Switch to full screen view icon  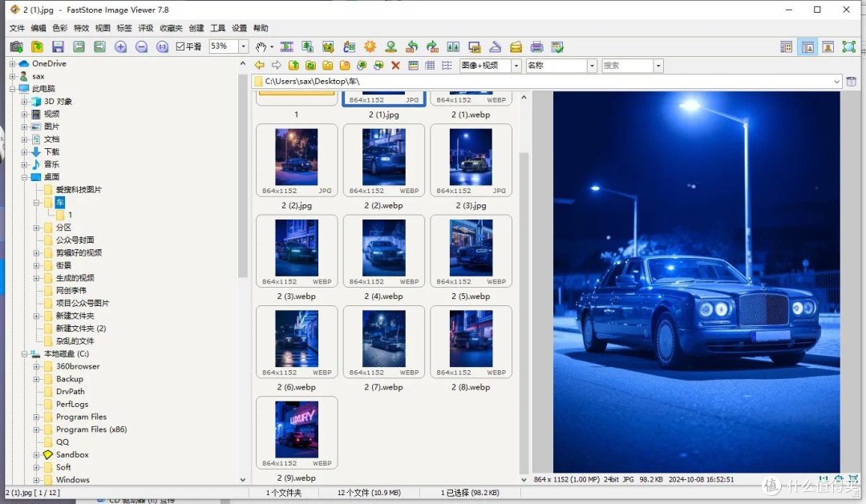tap(848, 47)
